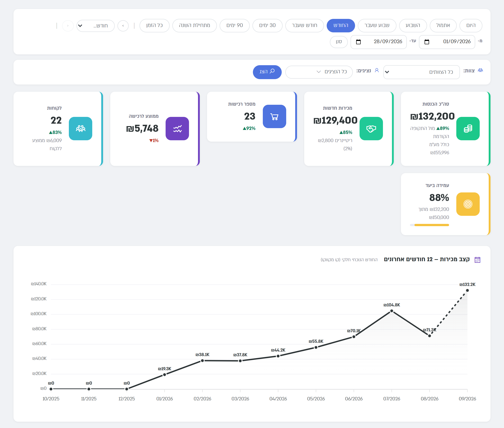The image size is (504, 428).
Task: Open calendar picker in the 01/09/2026 field
Action: point(427,42)
